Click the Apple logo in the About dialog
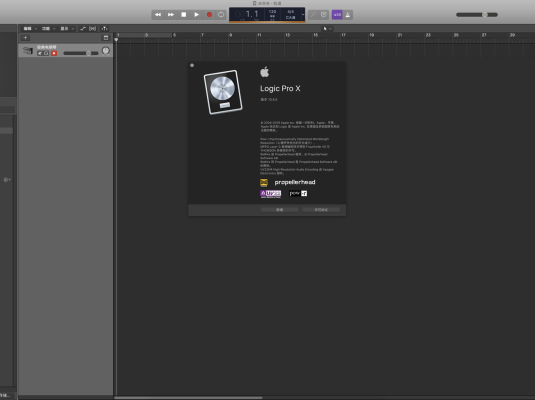This screenshot has width=535, height=400. (264, 72)
